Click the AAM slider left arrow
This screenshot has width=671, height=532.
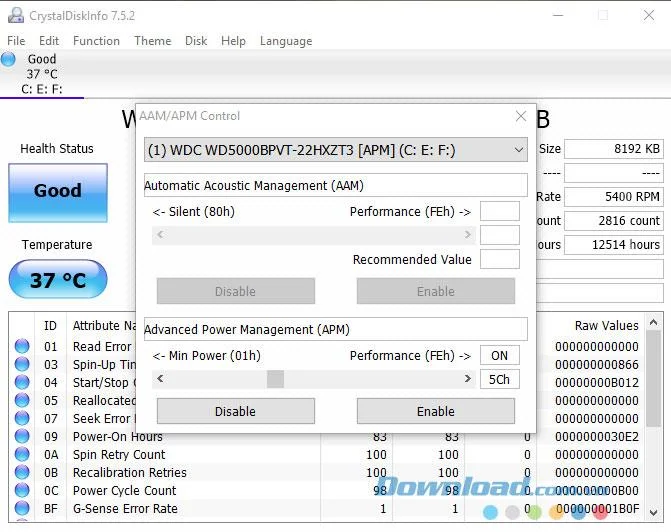160,235
